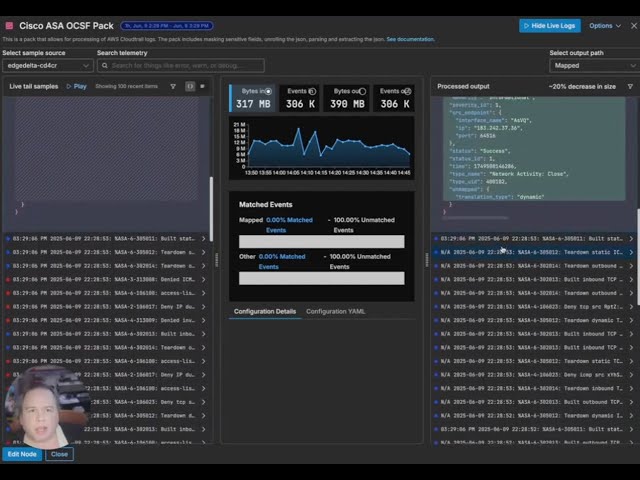Open the Select output path dropdown Mapped
The height and width of the screenshot is (480, 640).
coord(594,65)
